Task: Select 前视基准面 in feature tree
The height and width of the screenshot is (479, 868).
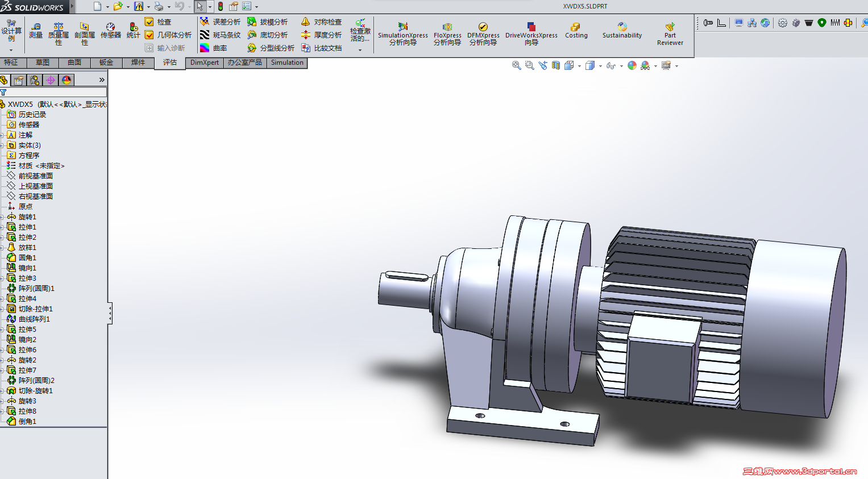Action: 35,176
